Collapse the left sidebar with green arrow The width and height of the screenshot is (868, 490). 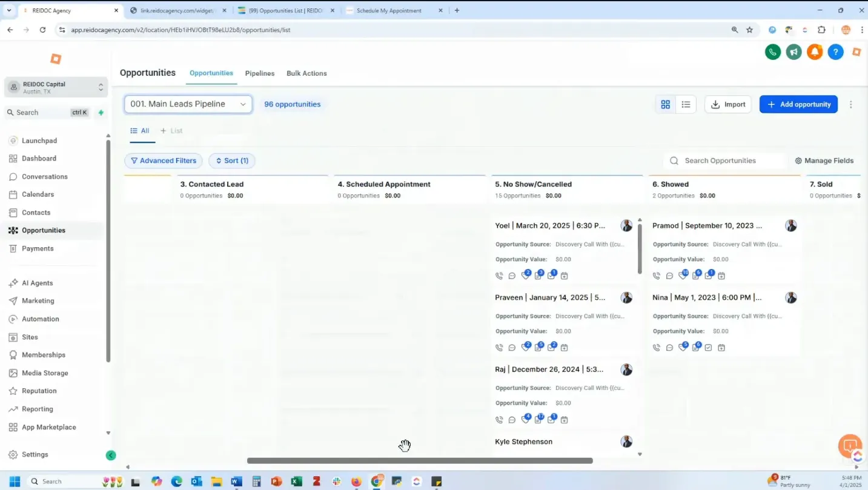[110, 455]
